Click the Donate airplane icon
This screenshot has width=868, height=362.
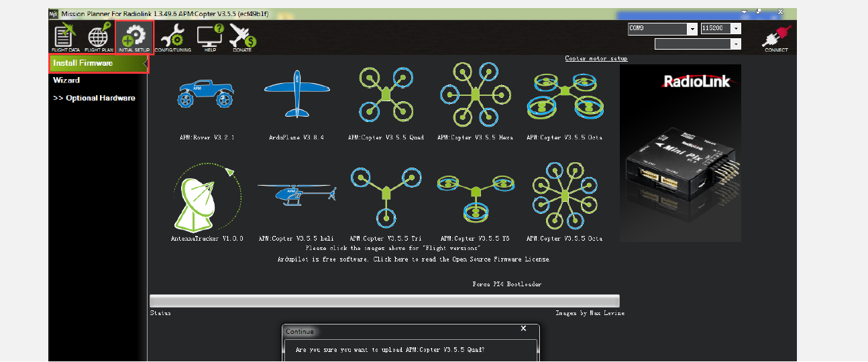242,38
